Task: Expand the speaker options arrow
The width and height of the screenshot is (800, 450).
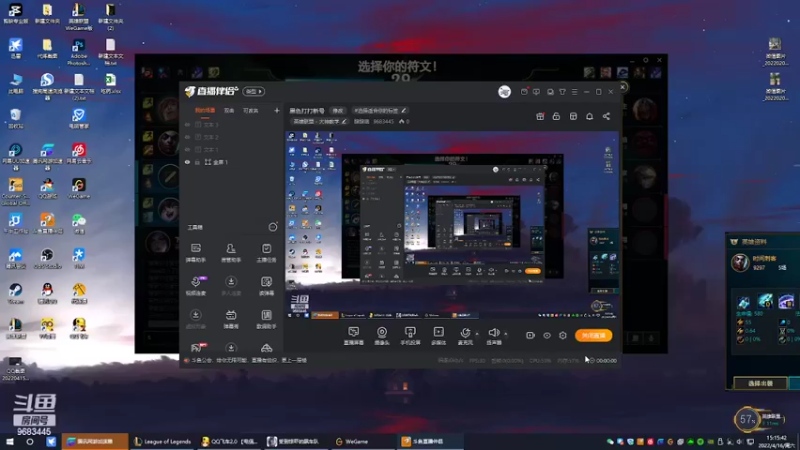Action: click(x=506, y=334)
